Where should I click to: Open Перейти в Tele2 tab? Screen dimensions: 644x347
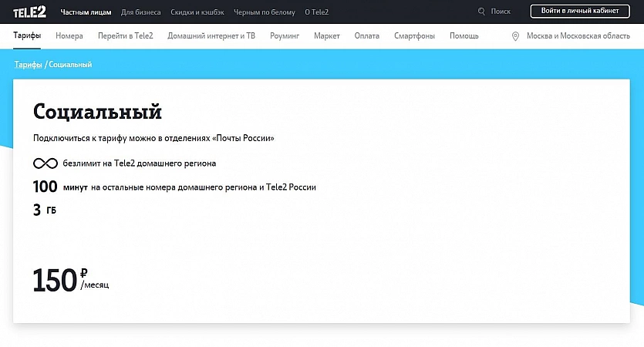click(x=126, y=36)
